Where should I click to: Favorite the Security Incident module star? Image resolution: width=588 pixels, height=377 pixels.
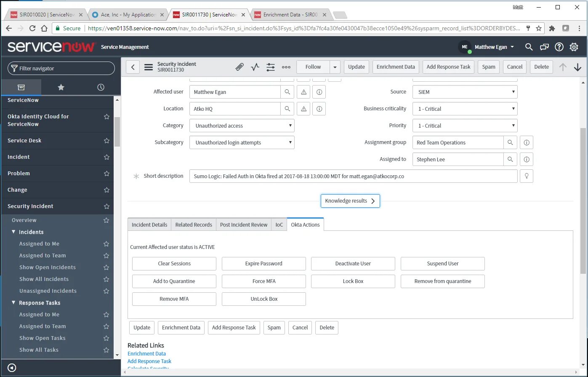pos(106,206)
